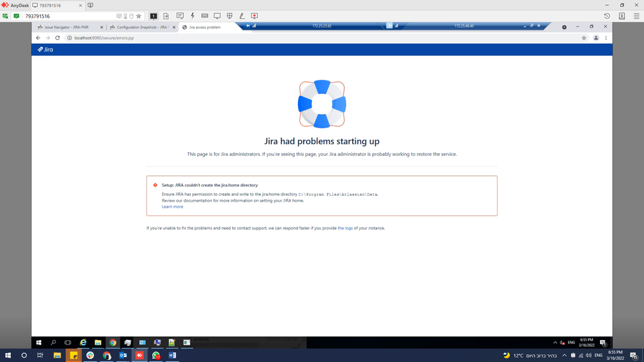Viewport: 644px width, 362px height.
Task: Open Chrome on remote taskbar
Action: 113,342
